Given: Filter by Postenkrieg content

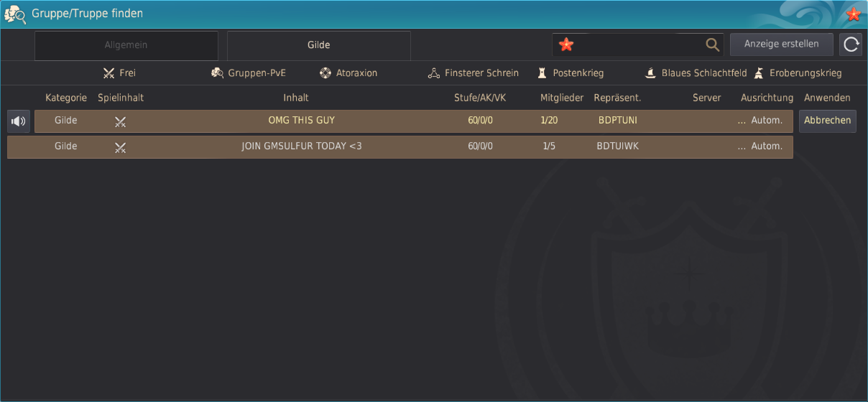Looking at the screenshot, I should (x=571, y=73).
